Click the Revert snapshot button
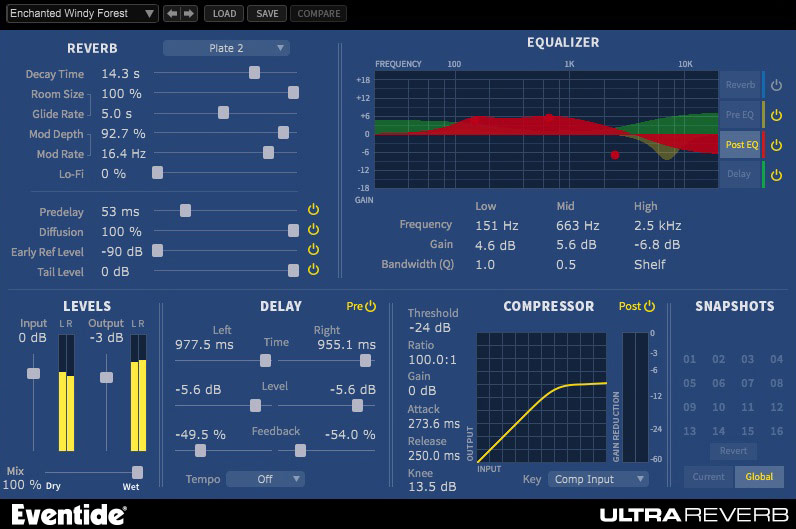Viewport: 796px width, 529px height. coord(733,451)
